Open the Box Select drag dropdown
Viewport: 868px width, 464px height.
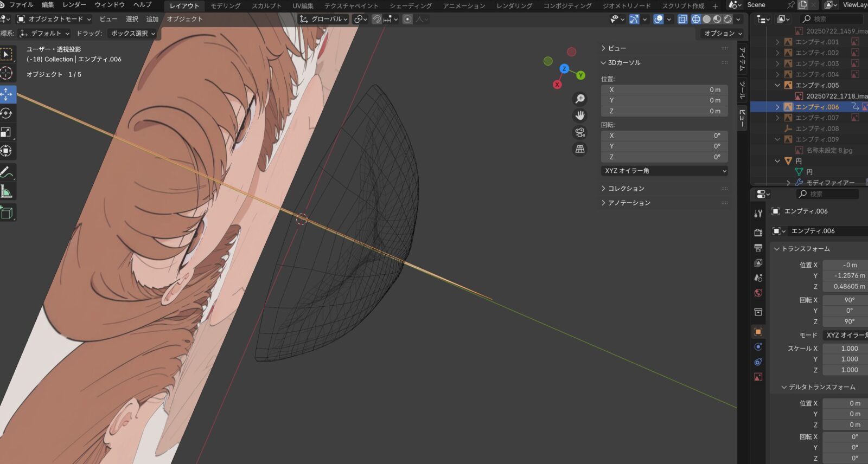click(x=133, y=33)
